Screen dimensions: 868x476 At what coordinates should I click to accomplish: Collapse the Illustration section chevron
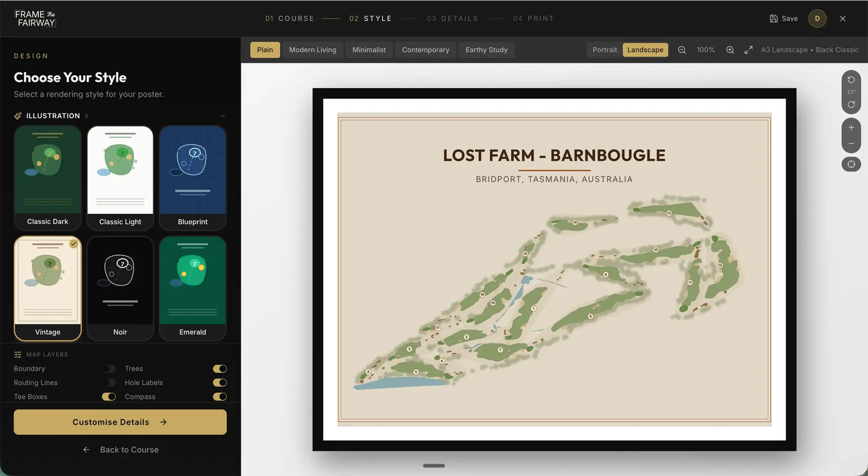[x=222, y=116]
